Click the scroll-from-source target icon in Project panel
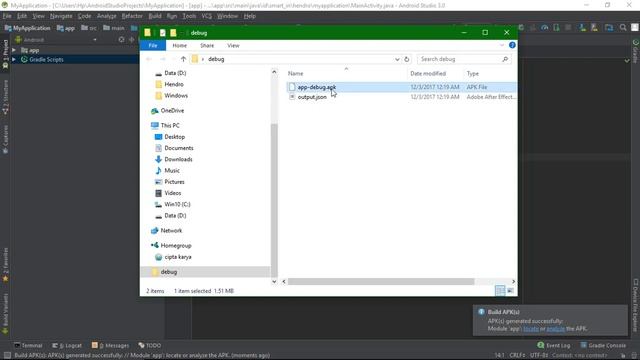Viewport: 640px width, 360px height. pos(121,40)
